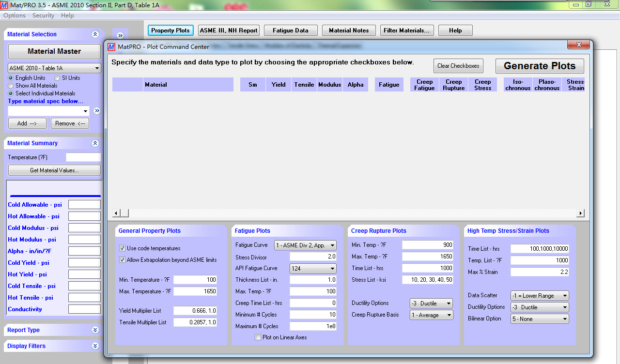This screenshot has width=620, height=364.
Task: Open High Temp Ductility Options dropdown
Action: pos(540,307)
